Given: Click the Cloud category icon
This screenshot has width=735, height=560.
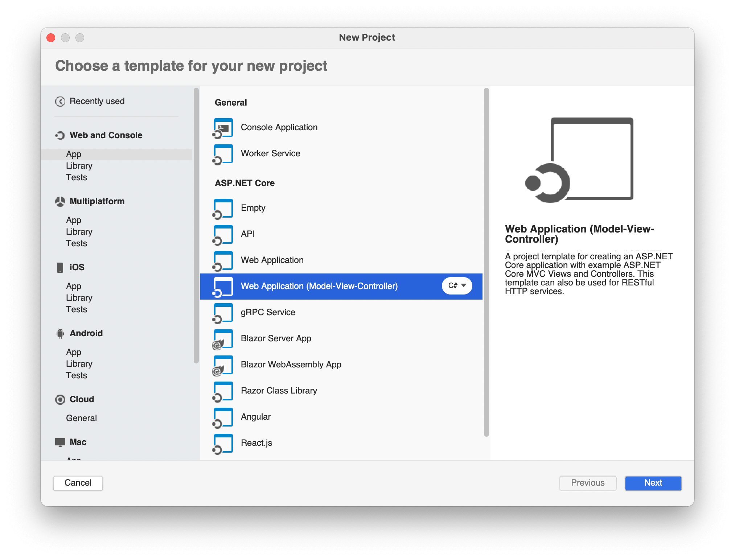Looking at the screenshot, I should (x=60, y=399).
